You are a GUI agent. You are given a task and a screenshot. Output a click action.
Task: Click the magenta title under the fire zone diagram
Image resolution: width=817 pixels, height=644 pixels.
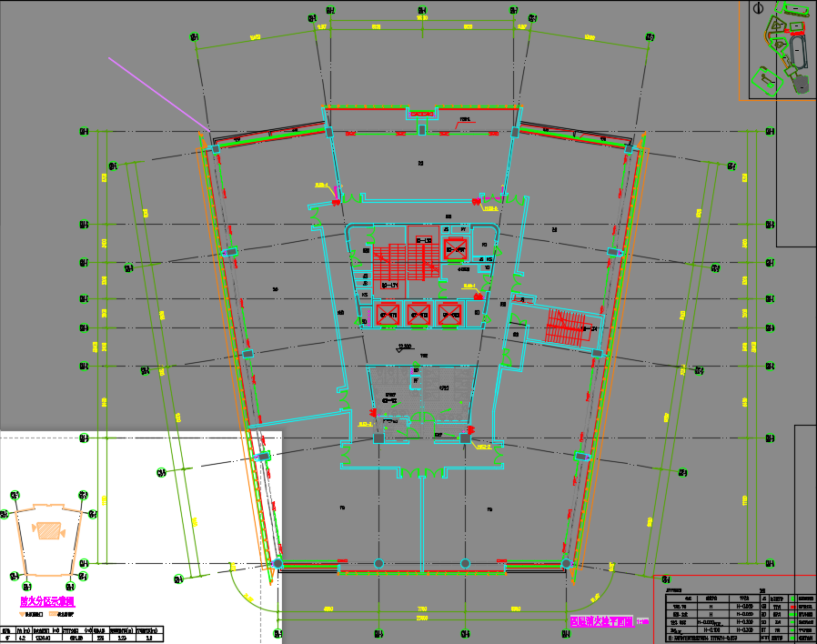pyautogui.click(x=47, y=601)
